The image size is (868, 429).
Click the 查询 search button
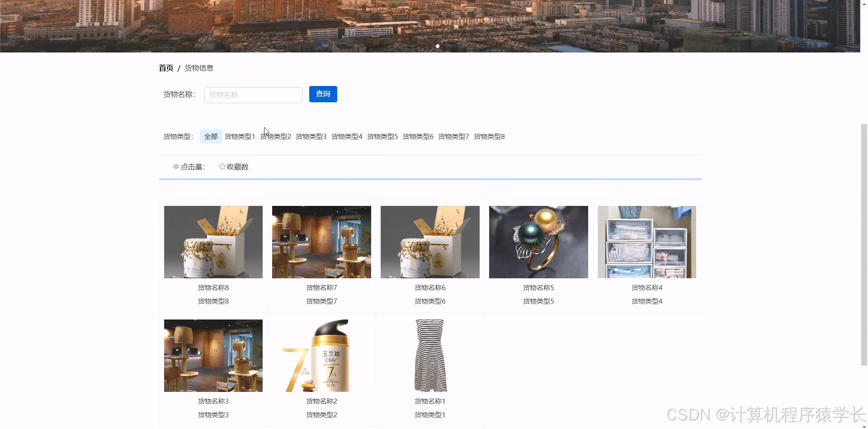point(323,94)
